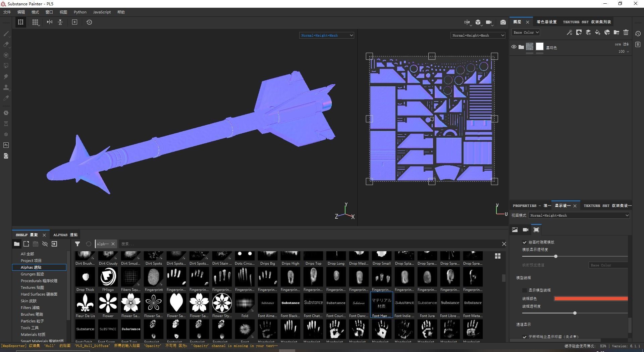This screenshot has width=644, height=352.
Task: Reset transform with the circular reset icon
Action: [x=89, y=22]
